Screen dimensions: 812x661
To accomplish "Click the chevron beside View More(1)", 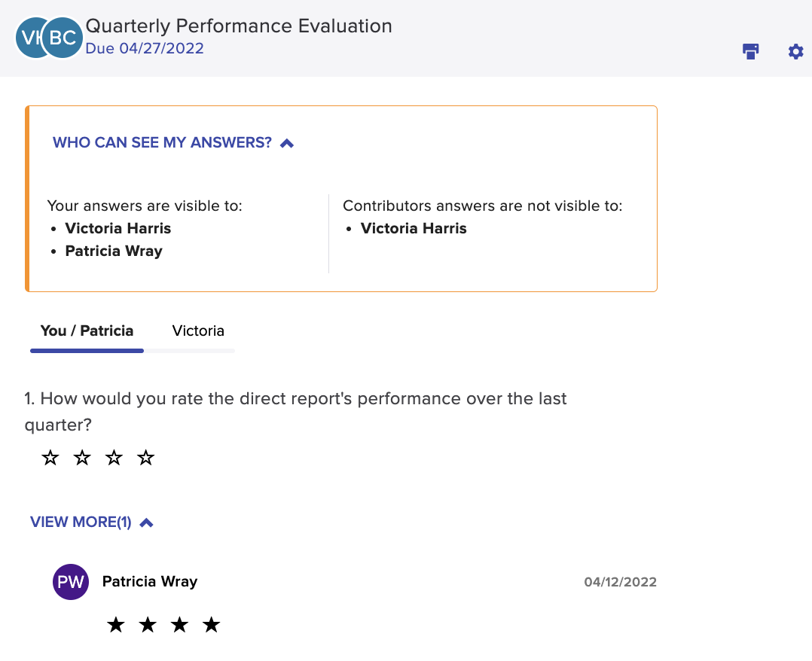I will pos(147,522).
